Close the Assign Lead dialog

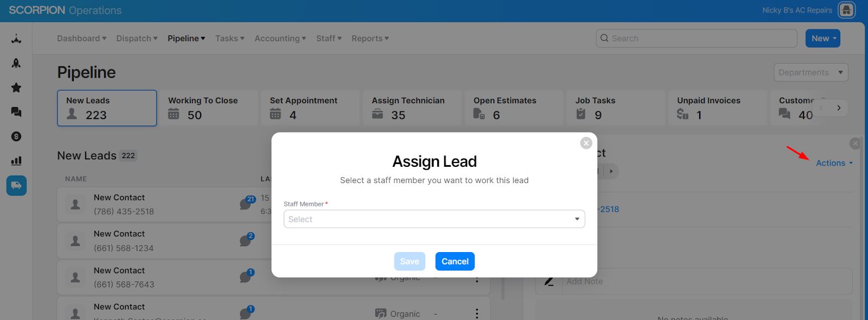pyautogui.click(x=586, y=143)
